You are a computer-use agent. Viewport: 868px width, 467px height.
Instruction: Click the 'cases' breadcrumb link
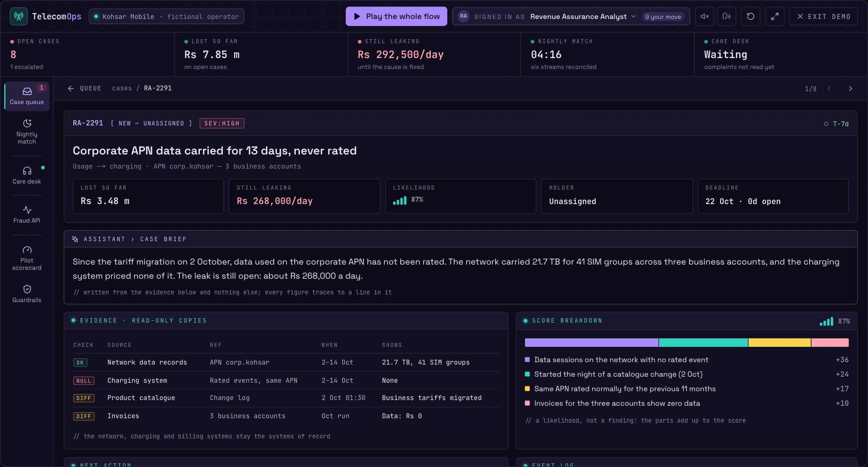coord(122,88)
